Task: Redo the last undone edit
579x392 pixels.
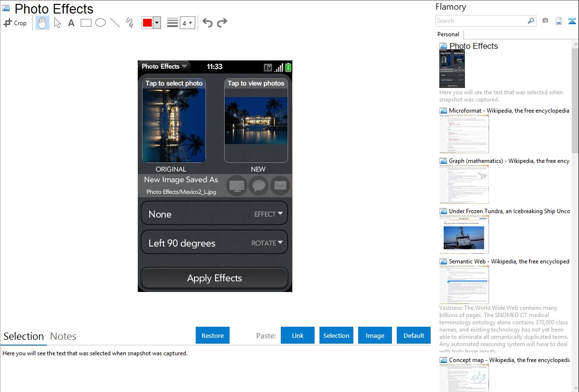Action: point(222,23)
